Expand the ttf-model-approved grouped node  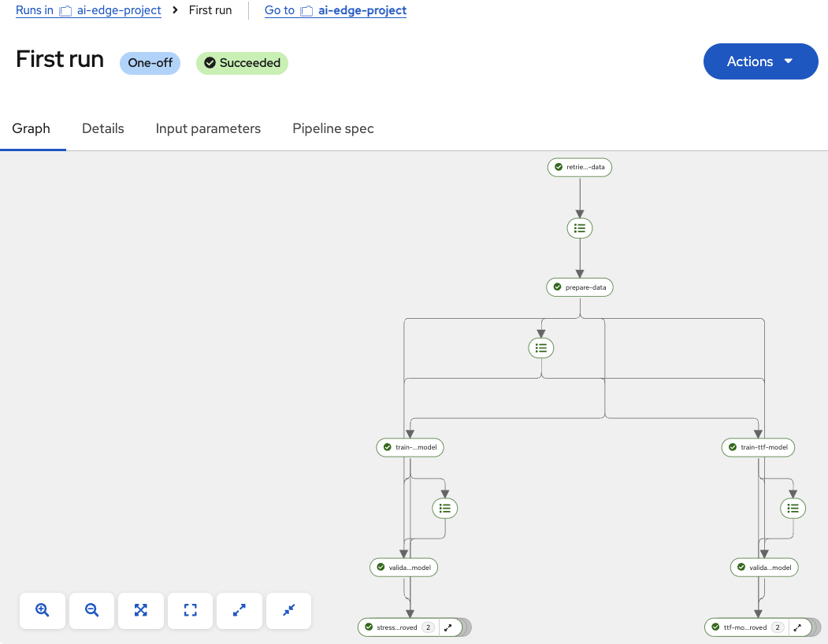[x=796, y=627]
